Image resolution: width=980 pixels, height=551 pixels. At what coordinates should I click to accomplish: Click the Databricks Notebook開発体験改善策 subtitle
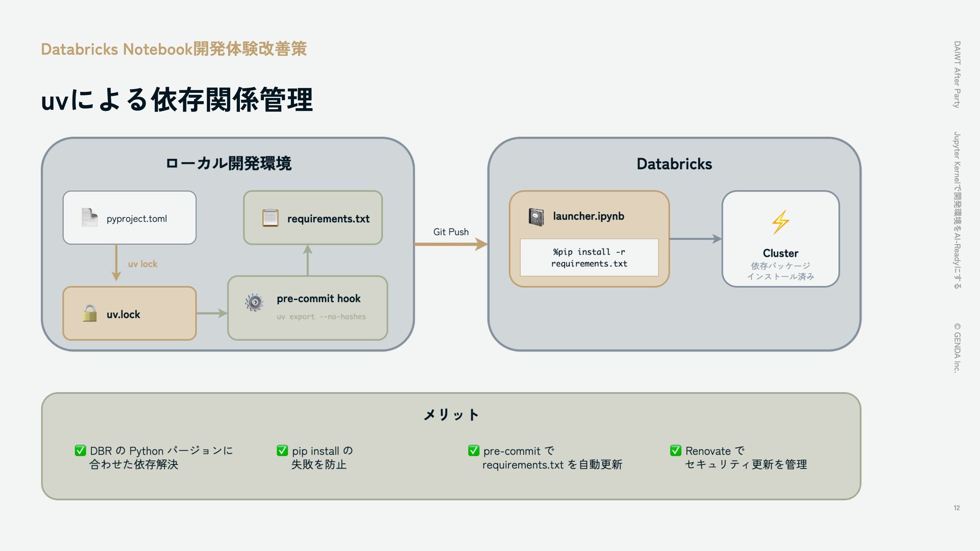174,49
